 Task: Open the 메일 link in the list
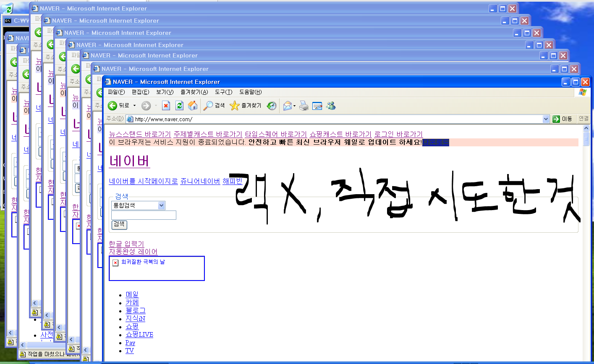[132, 294]
